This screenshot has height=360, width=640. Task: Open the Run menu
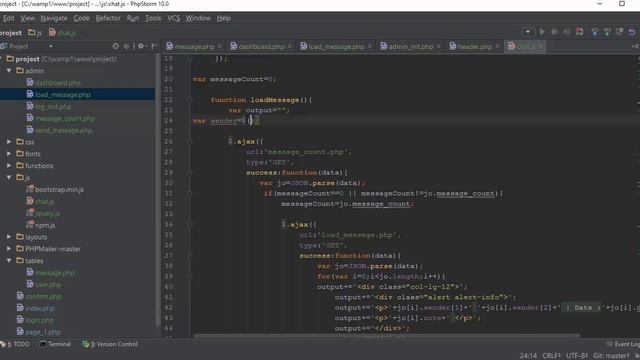point(133,18)
